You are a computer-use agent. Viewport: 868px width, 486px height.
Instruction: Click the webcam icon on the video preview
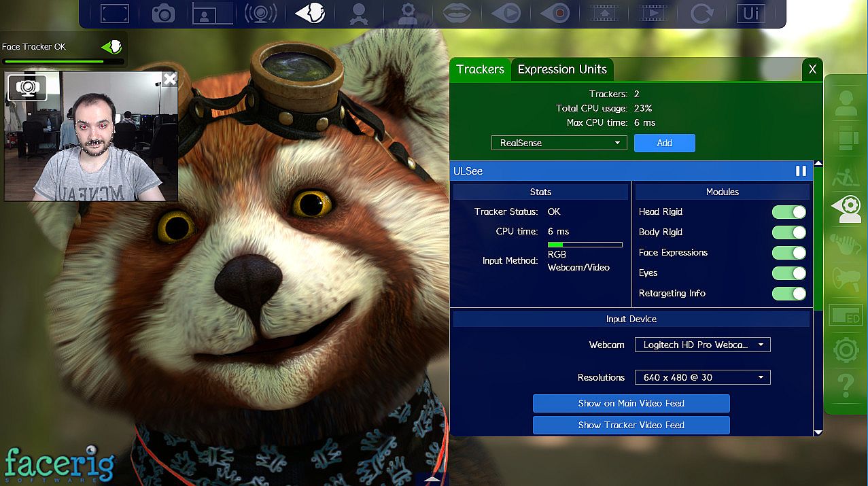point(27,88)
